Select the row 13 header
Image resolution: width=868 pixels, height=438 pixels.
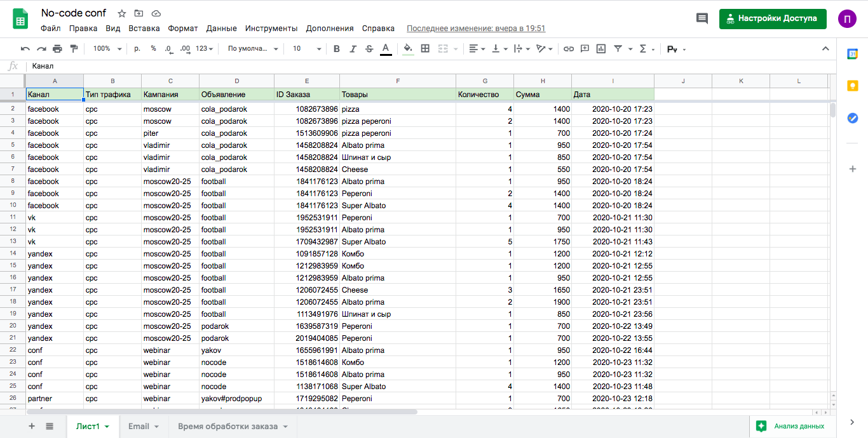click(13, 242)
